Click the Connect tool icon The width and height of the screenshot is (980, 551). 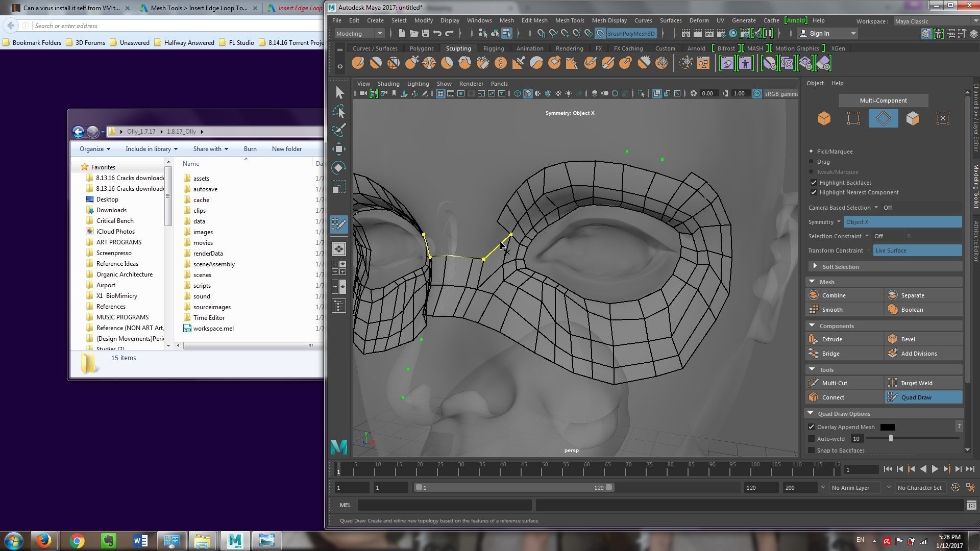[814, 397]
